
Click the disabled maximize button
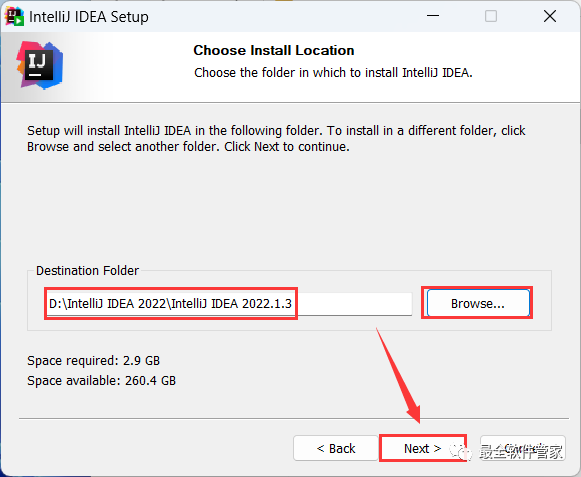(x=491, y=16)
